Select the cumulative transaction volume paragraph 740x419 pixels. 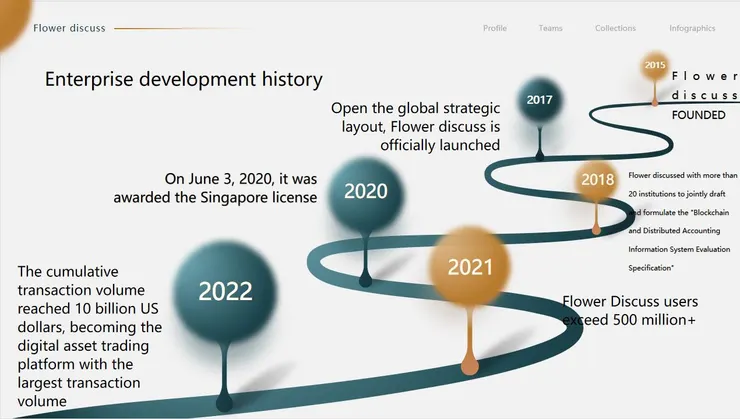point(90,337)
